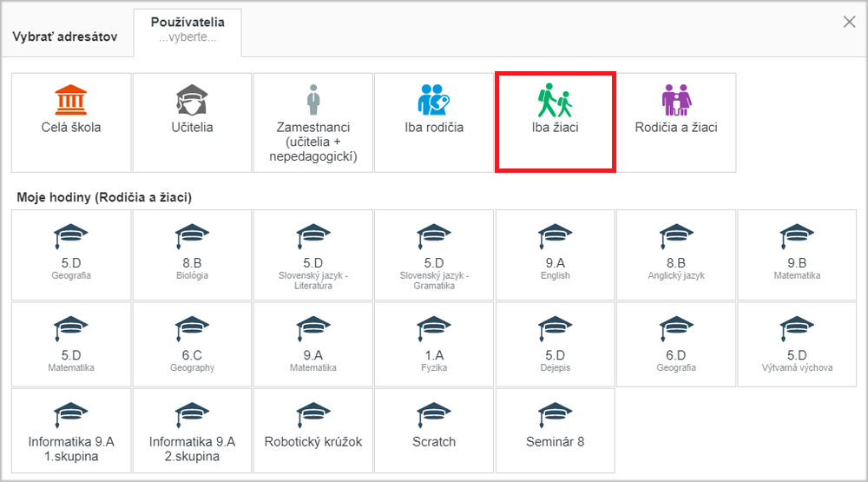This screenshot has width=868, height=482.
Task: Pick the 5.D Matematika class
Action: [x=71, y=344]
